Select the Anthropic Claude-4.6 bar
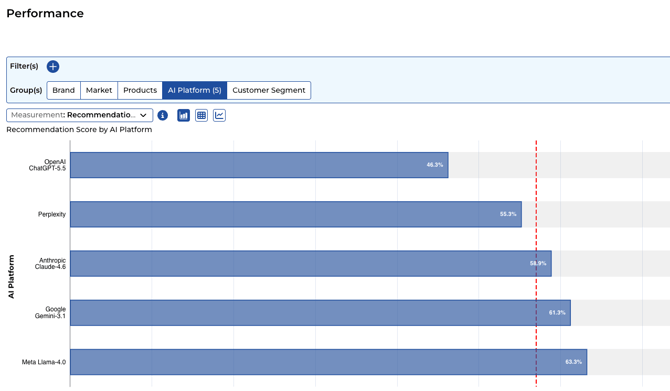The image size is (670, 391). tap(311, 263)
